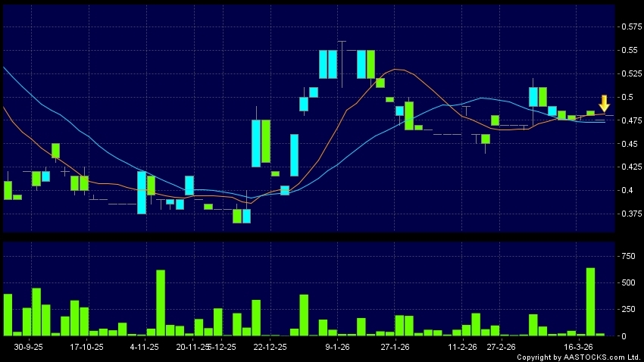
Task: Select the 0.5 price level label
Action: pos(627,97)
